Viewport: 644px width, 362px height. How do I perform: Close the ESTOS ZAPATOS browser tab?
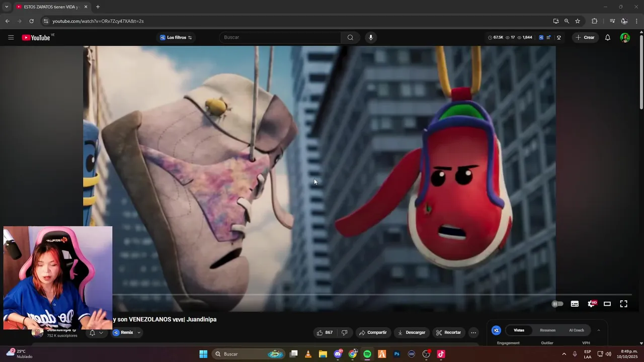point(86,7)
